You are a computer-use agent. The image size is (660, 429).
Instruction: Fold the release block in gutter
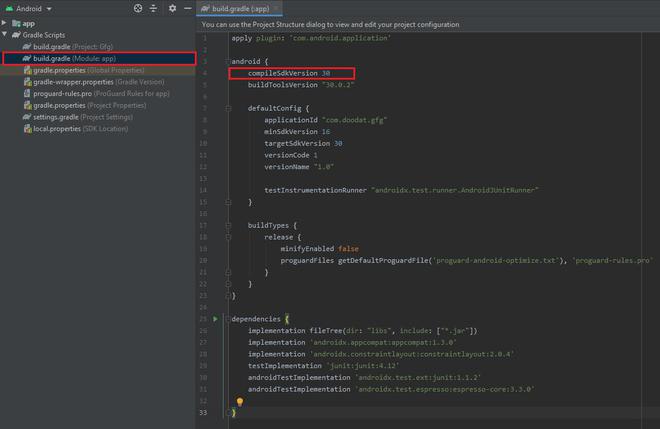[228, 237]
